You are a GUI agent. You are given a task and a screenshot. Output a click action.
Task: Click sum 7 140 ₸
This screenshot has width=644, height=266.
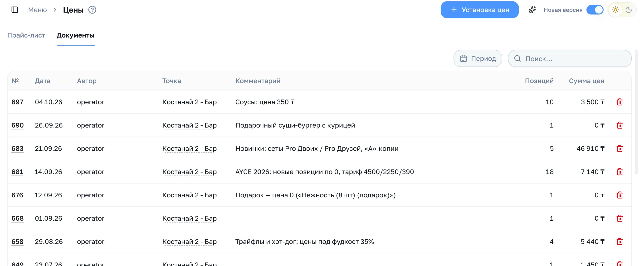pyautogui.click(x=592, y=172)
